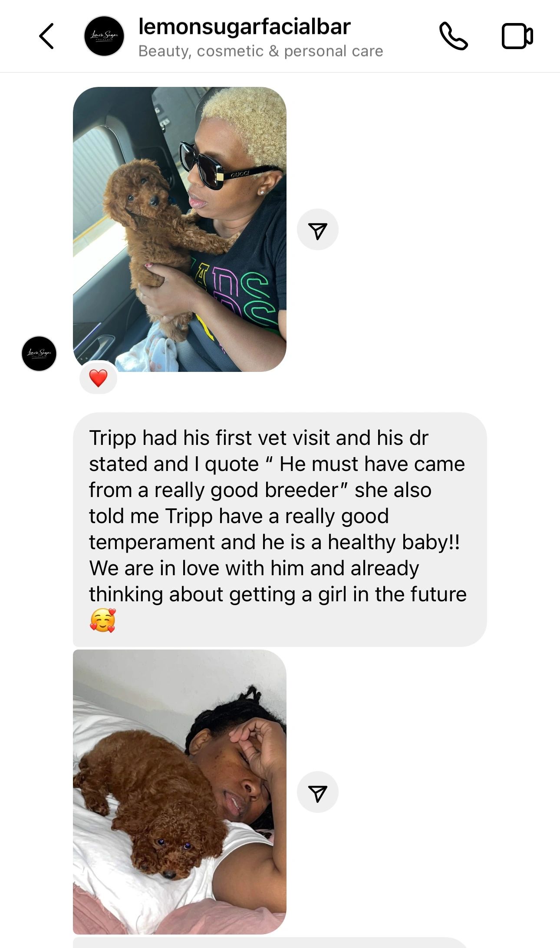Tap the 'He must have came' quote text
Image resolution: width=560 pixels, height=948 pixels.
[x=372, y=464]
